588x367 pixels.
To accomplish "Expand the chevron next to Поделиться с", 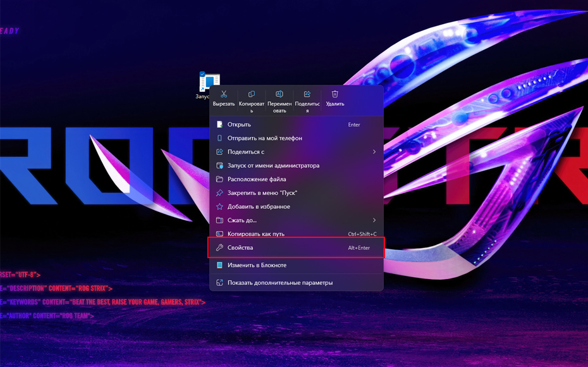I will (x=374, y=152).
